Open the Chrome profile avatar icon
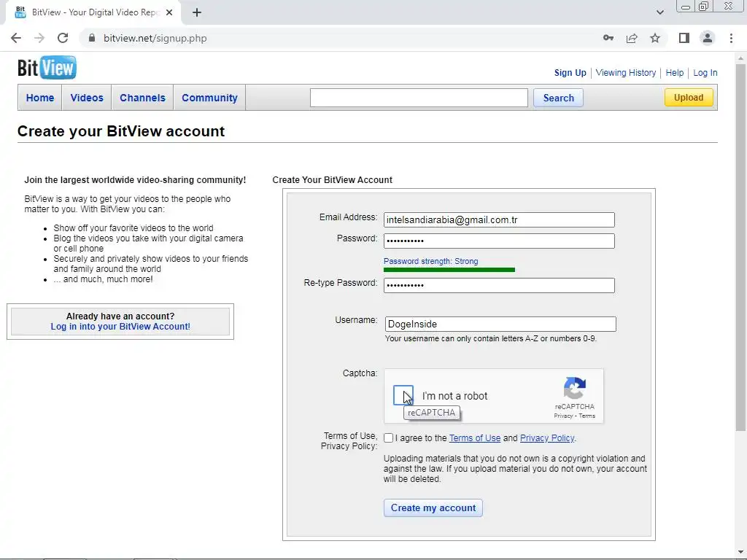Image resolution: width=747 pixels, height=560 pixels. 708,38
